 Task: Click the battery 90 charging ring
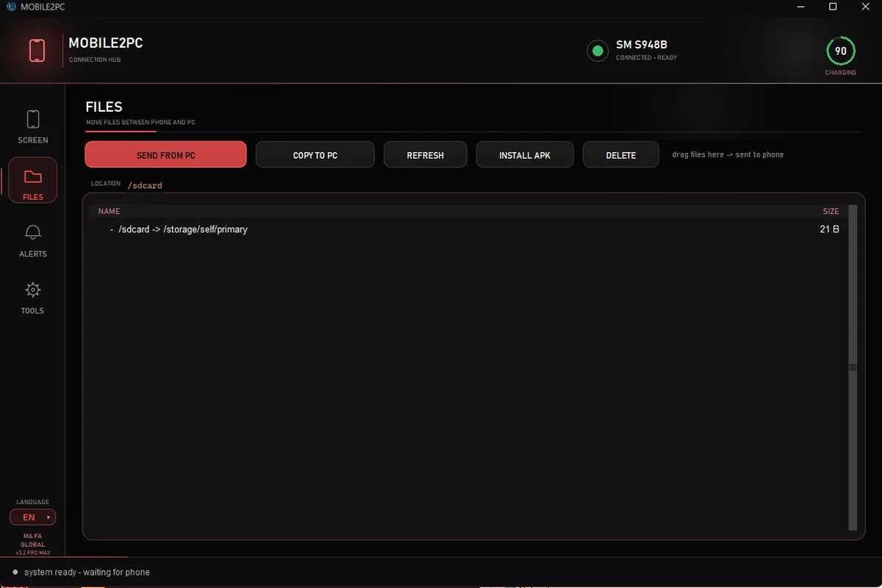tap(840, 51)
